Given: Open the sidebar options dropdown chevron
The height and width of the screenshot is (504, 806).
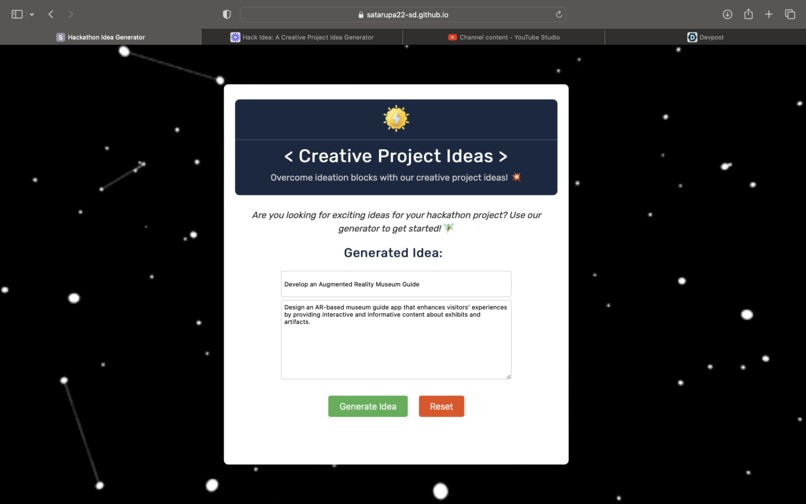Looking at the screenshot, I should 32,14.
